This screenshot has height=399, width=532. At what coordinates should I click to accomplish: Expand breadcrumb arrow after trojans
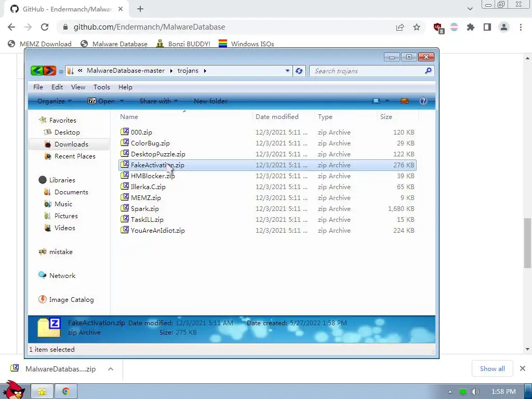[x=205, y=71]
